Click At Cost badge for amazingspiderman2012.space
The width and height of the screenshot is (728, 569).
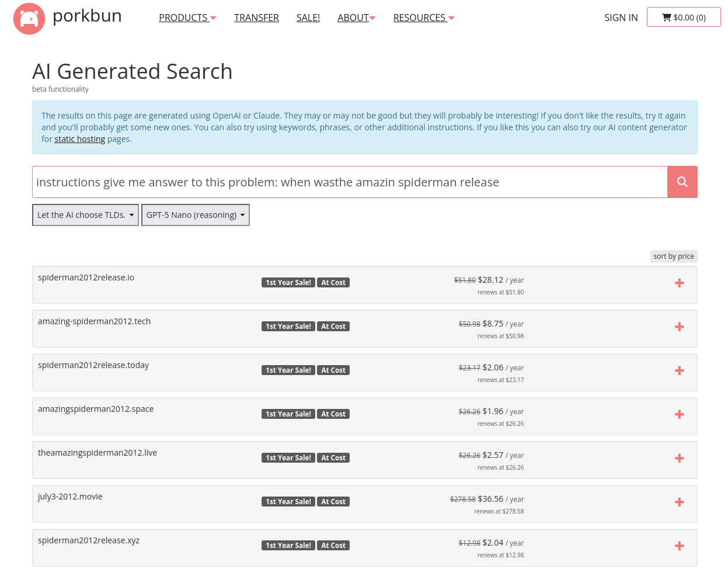pos(333,414)
